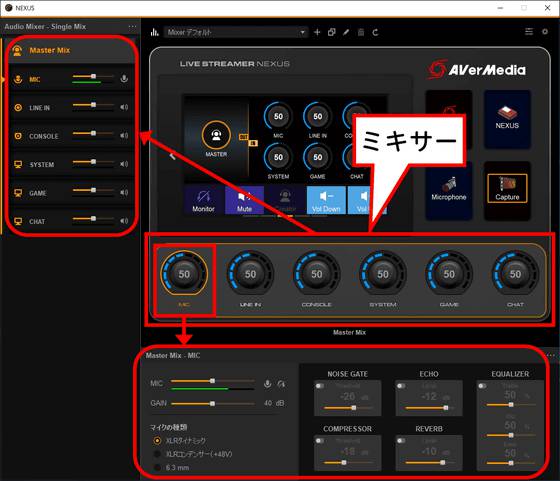Close the NEXUS window
The width and height of the screenshot is (560, 481).
tap(547, 7)
